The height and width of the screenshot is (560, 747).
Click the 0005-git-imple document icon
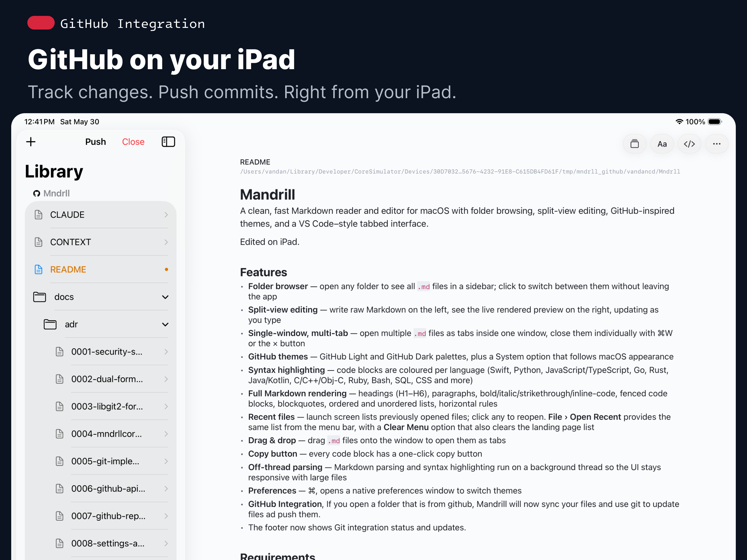[59, 461]
